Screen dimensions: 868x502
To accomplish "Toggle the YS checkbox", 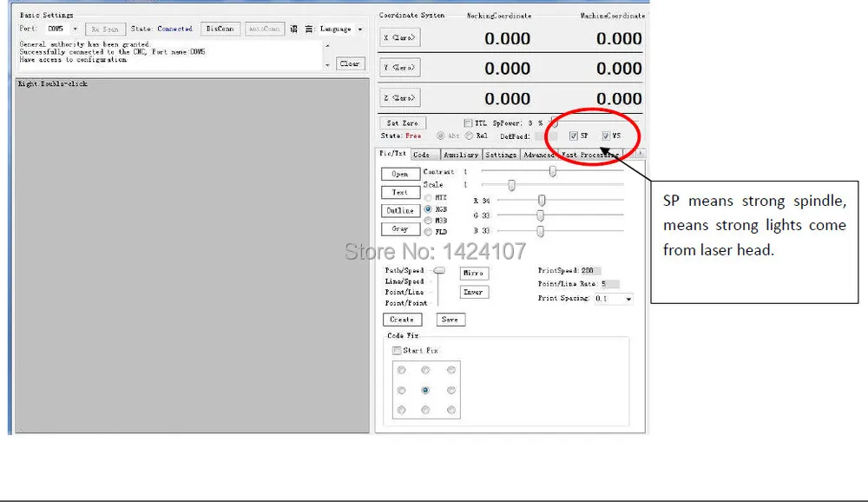I will (606, 135).
